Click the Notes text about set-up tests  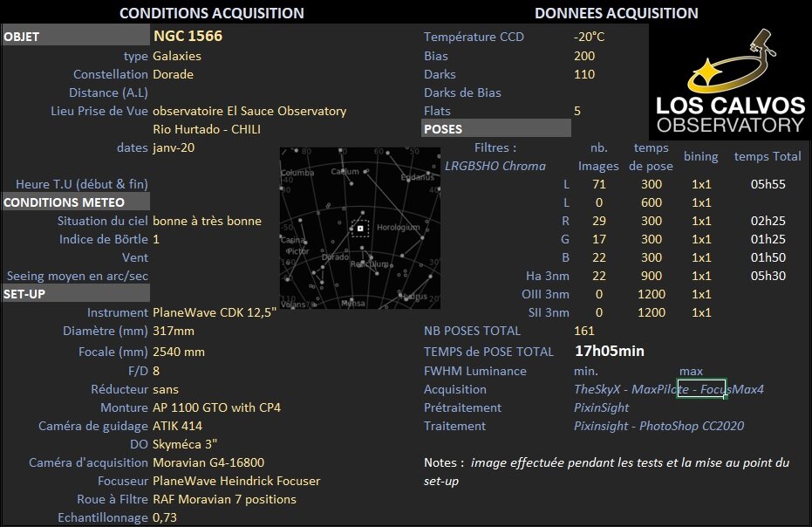click(x=607, y=471)
